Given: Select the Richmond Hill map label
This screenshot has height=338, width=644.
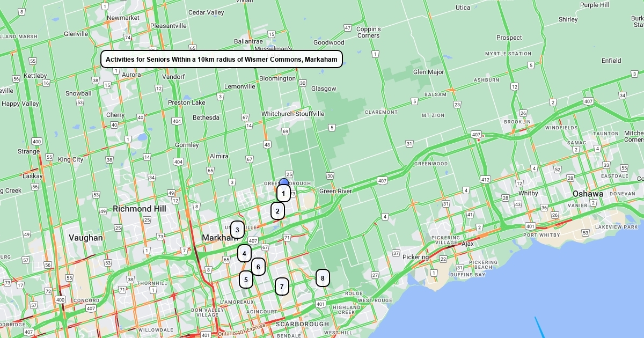Looking at the screenshot, I should [139, 209].
